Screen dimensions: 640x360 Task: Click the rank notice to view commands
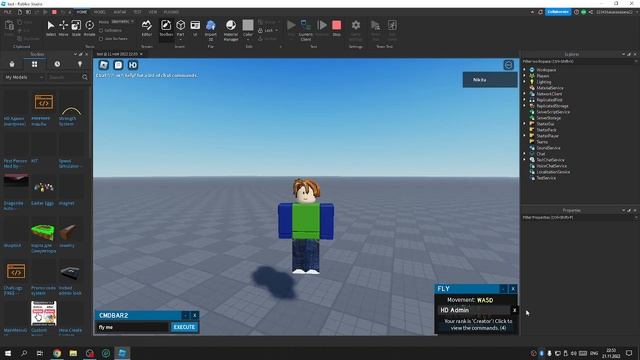pyautogui.click(x=478, y=324)
